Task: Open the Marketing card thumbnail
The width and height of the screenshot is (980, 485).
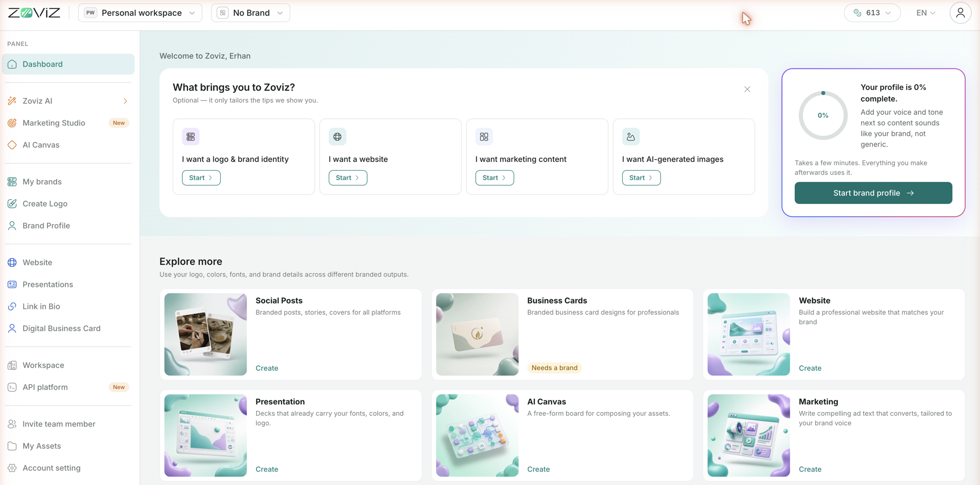Action: click(x=748, y=436)
